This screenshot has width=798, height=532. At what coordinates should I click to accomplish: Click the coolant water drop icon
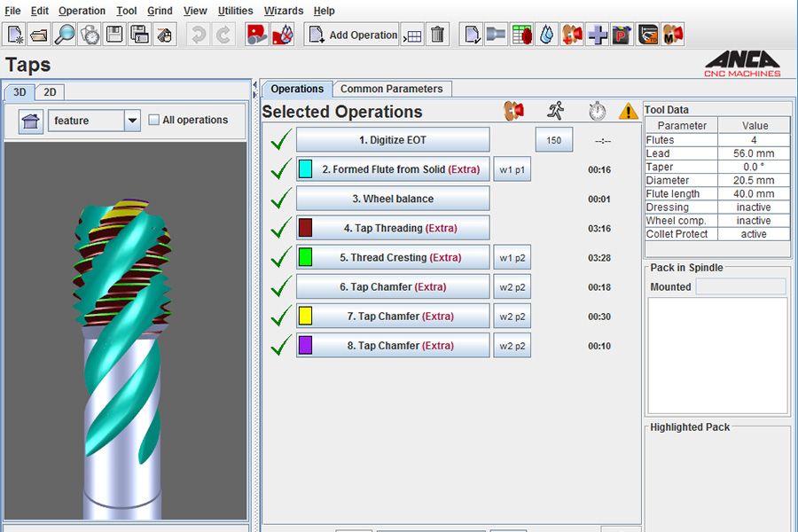[x=547, y=35]
